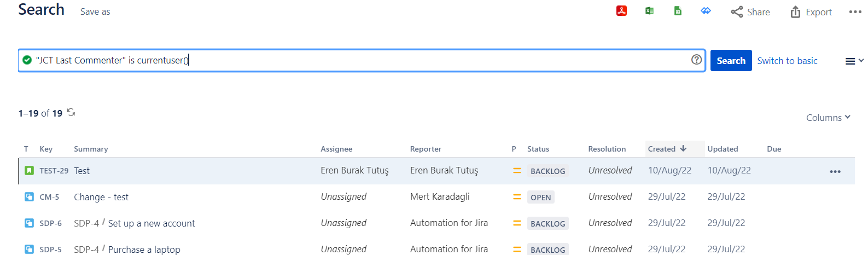Open issue key TEST-29

tap(54, 171)
